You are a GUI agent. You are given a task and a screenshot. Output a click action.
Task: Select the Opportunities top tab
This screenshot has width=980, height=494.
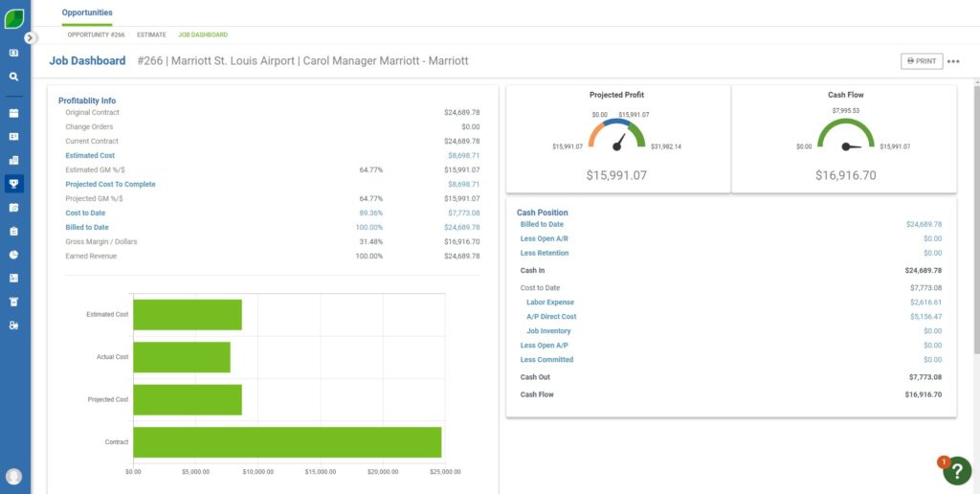point(87,12)
